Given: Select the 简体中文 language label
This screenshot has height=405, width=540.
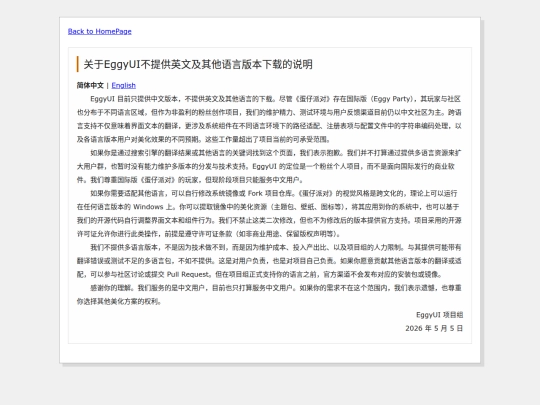Looking at the screenshot, I should pyautogui.click(x=90, y=85).
